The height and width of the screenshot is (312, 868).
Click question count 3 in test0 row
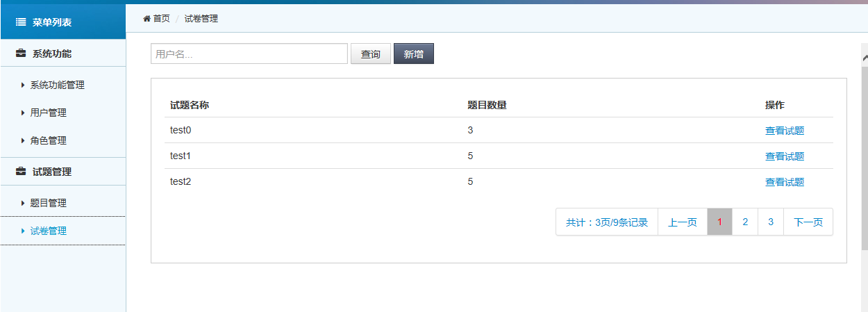(x=471, y=130)
